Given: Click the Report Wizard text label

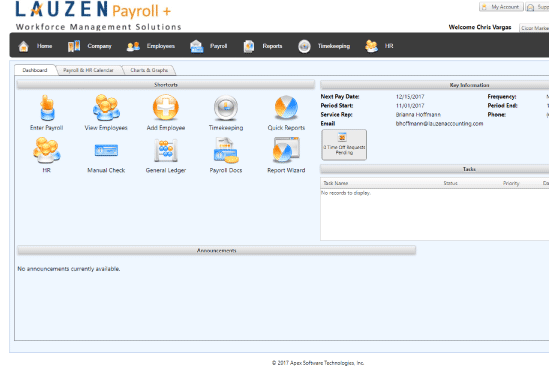Looking at the screenshot, I should tap(286, 170).
